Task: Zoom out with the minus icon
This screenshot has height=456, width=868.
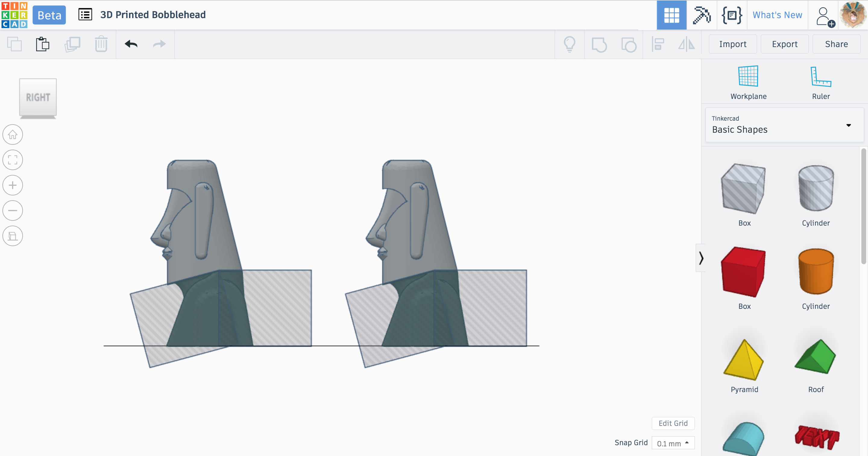Action: pos(13,211)
